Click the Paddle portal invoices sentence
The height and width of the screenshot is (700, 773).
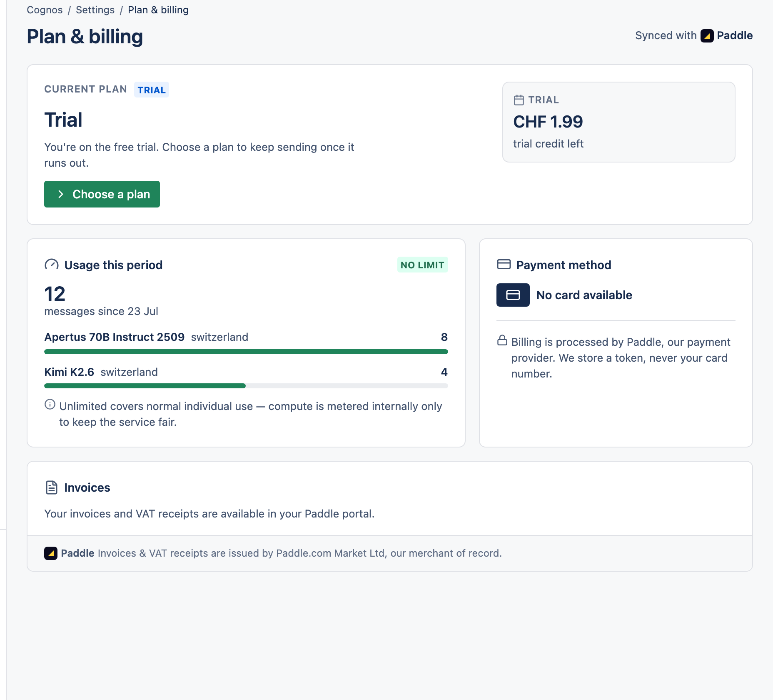209,514
